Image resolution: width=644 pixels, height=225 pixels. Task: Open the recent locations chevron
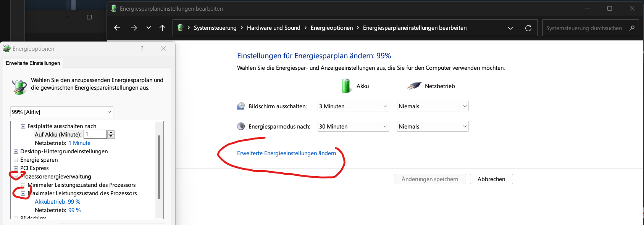148,28
